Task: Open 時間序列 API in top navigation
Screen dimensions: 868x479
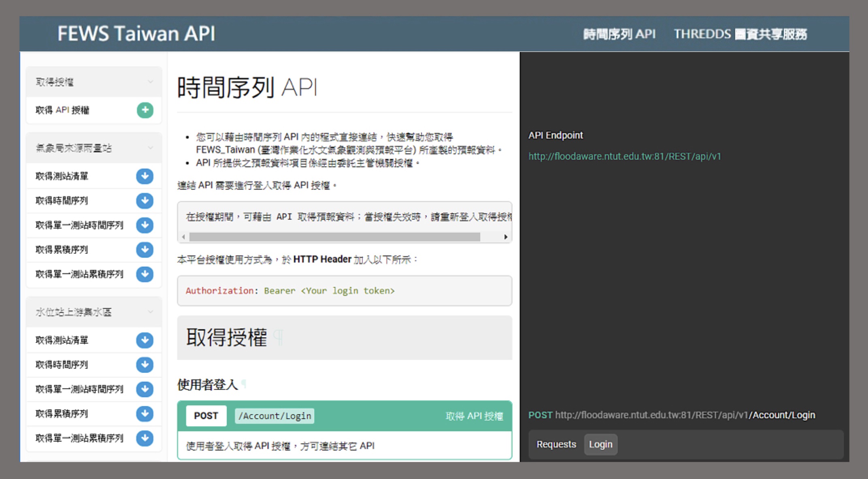Action: pos(619,34)
